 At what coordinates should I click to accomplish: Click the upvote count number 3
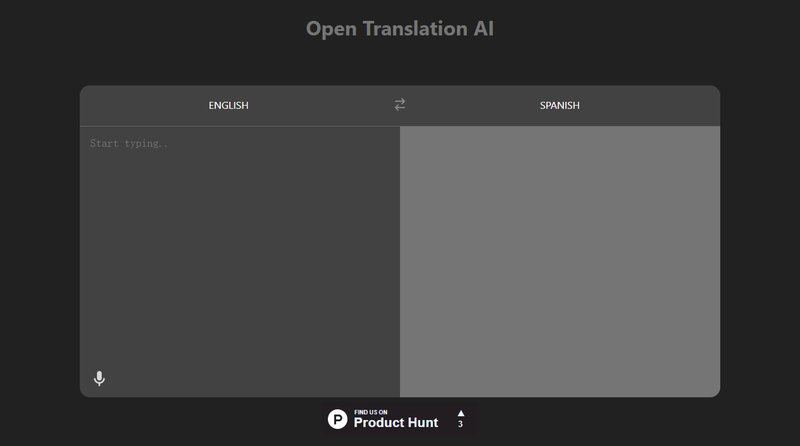[460, 425]
